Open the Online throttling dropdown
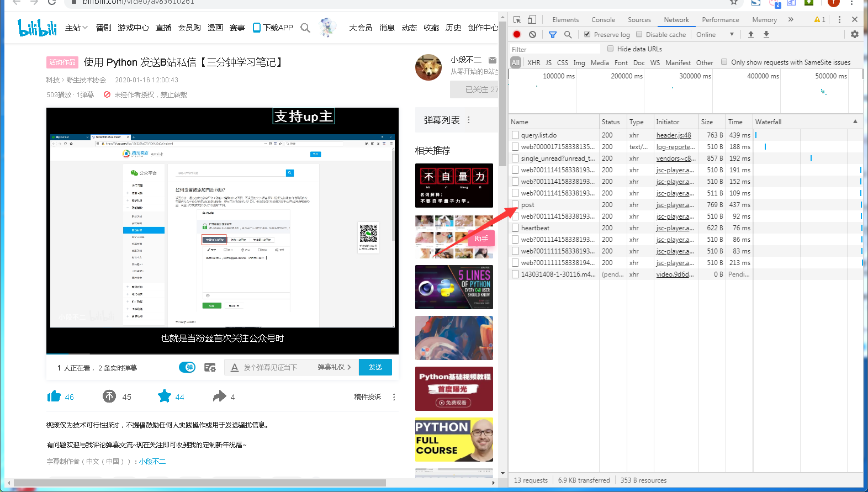 pyautogui.click(x=715, y=34)
